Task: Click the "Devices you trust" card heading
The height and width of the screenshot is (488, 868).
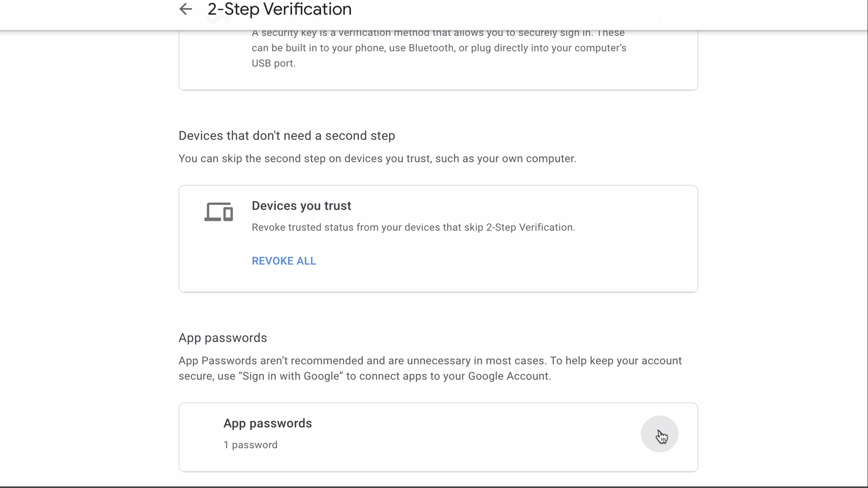Action: point(301,206)
